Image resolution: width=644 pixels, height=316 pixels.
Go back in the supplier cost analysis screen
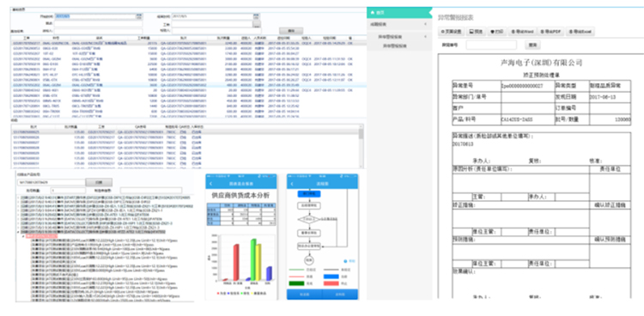click(211, 184)
